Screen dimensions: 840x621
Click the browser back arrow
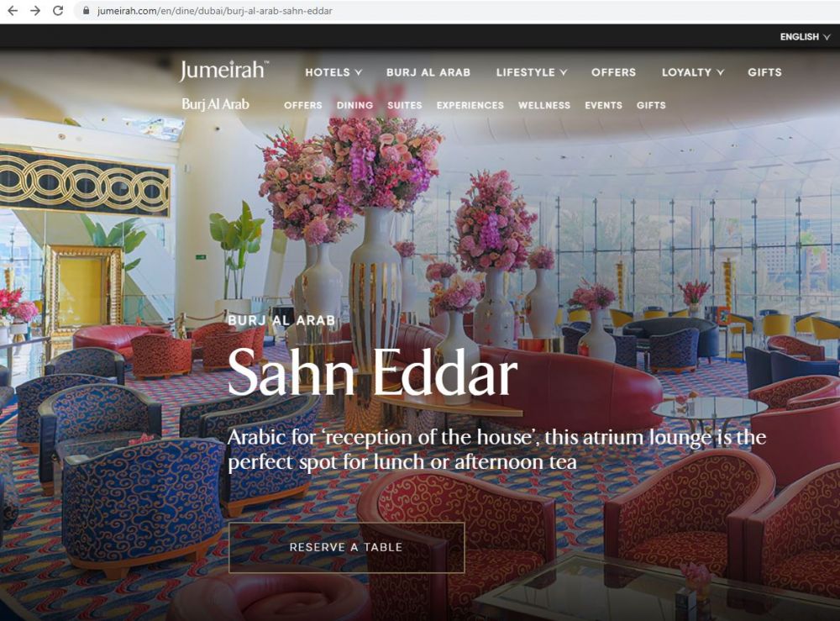coord(13,11)
